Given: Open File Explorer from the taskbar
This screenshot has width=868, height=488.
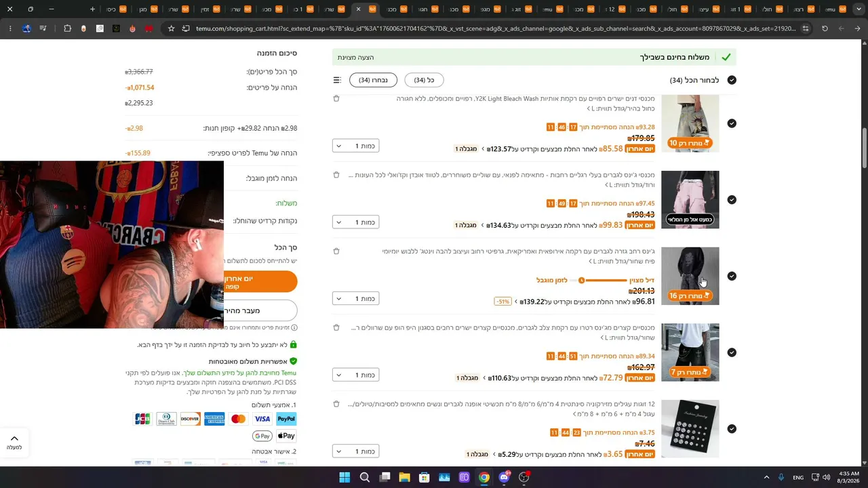Looking at the screenshot, I should [404, 477].
